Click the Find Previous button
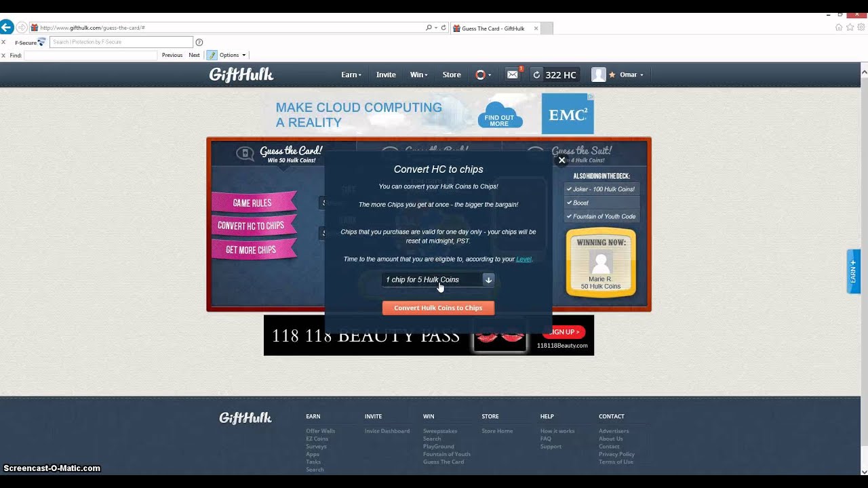Image resolution: width=868 pixels, height=488 pixels. pos(172,55)
